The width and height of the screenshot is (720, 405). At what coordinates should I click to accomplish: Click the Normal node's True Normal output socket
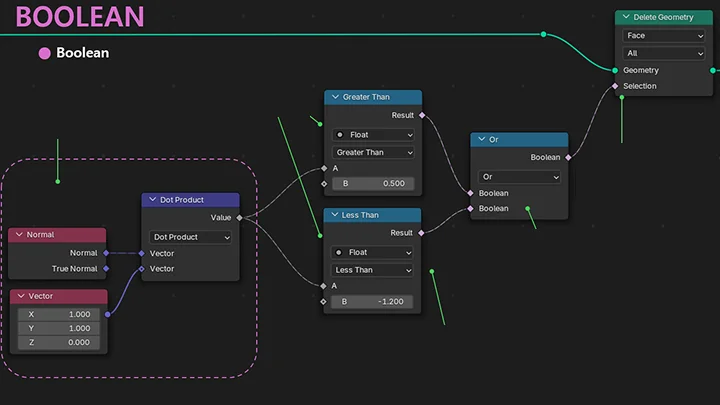106,268
